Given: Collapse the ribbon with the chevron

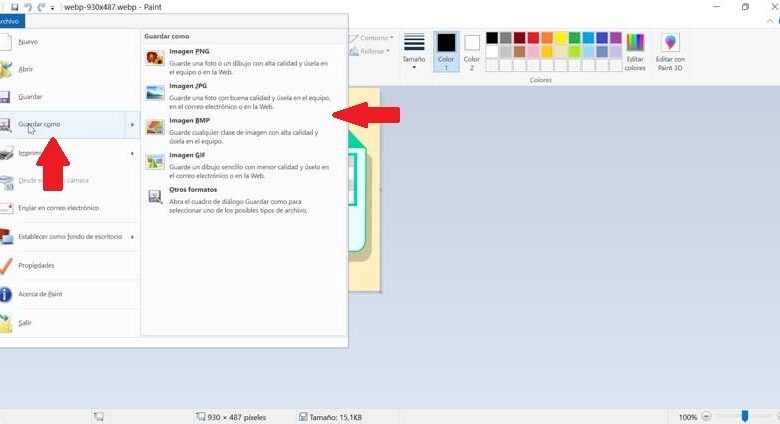Looking at the screenshot, I should pos(770,21).
